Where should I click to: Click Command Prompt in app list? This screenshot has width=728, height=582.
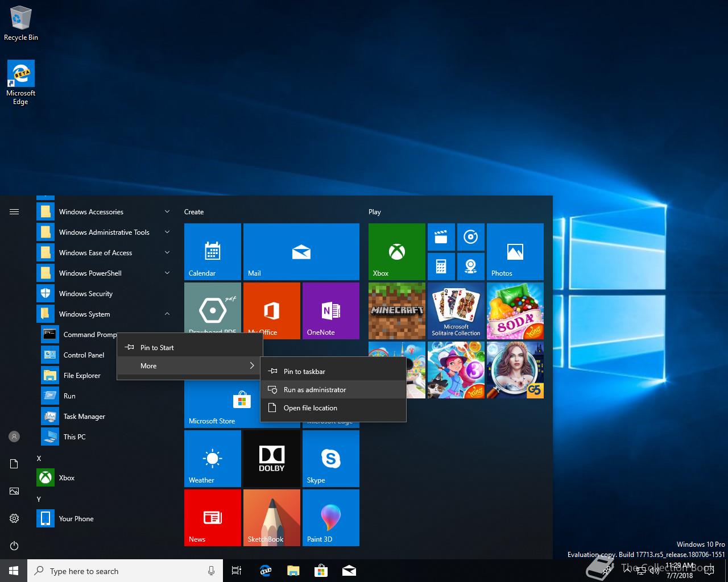[77, 334]
